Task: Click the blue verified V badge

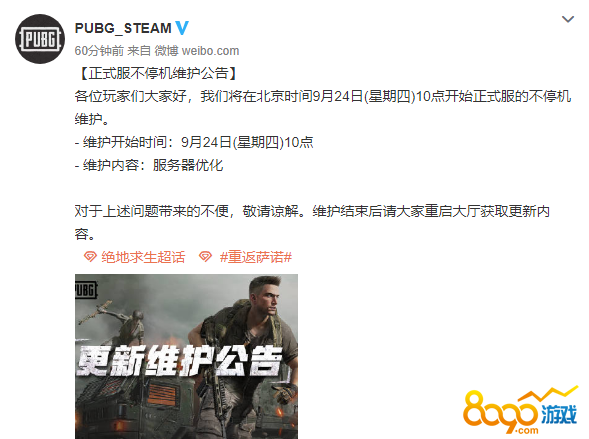Action: [x=182, y=28]
